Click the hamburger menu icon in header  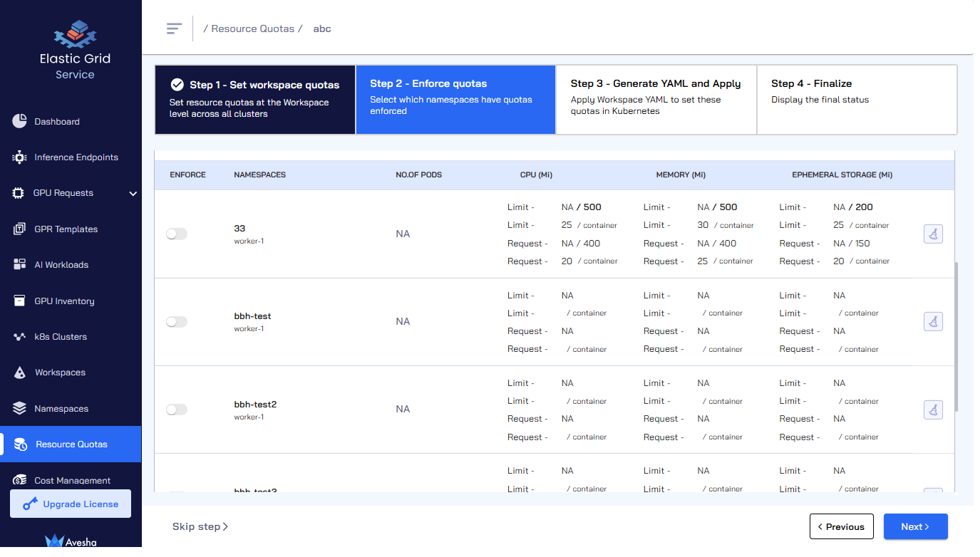(x=174, y=28)
